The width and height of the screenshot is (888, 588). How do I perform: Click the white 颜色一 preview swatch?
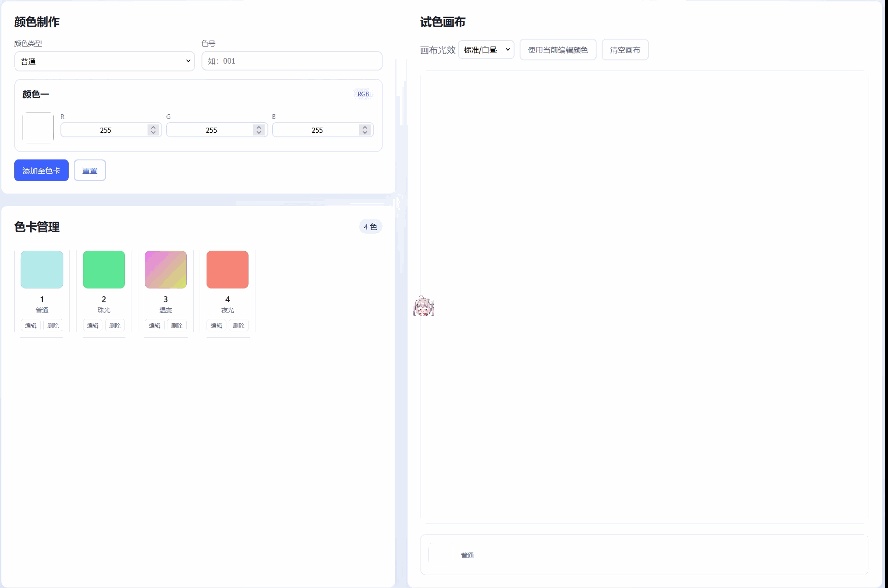[x=38, y=128]
